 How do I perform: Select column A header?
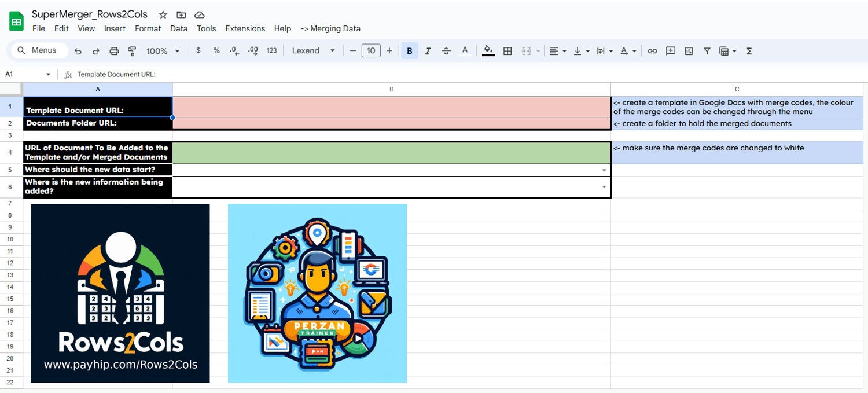pyautogui.click(x=98, y=89)
